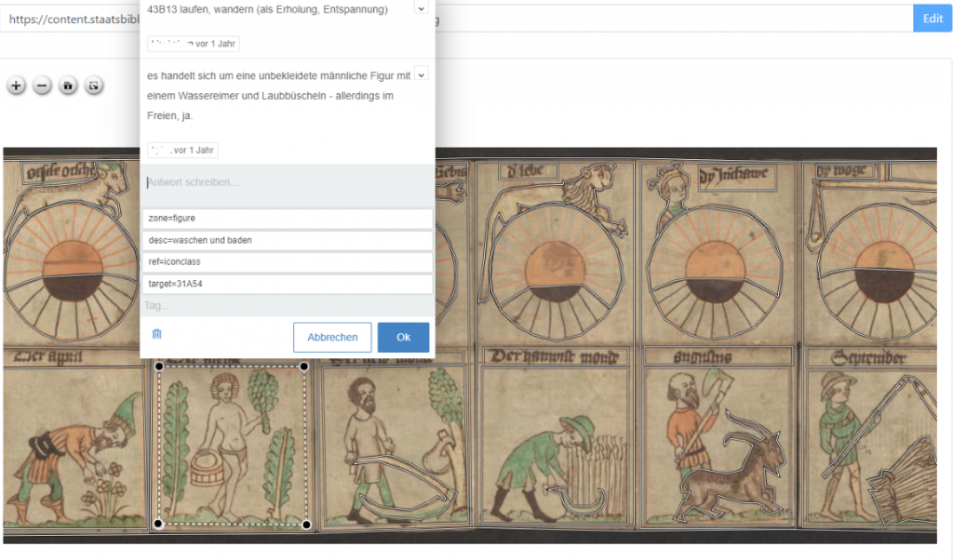Click the 'Dy Juckfrawe' zodiac label
Viewport: 953px width, 560px height.
tap(737, 177)
